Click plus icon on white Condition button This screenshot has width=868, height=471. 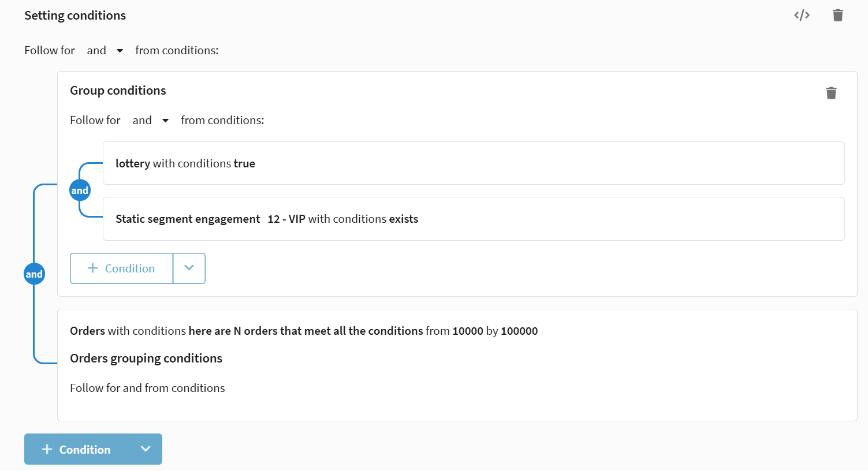click(x=92, y=268)
